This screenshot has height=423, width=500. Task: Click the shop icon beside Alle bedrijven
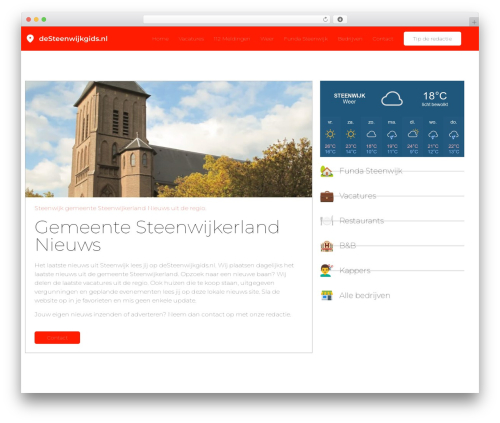tap(327, 295)
